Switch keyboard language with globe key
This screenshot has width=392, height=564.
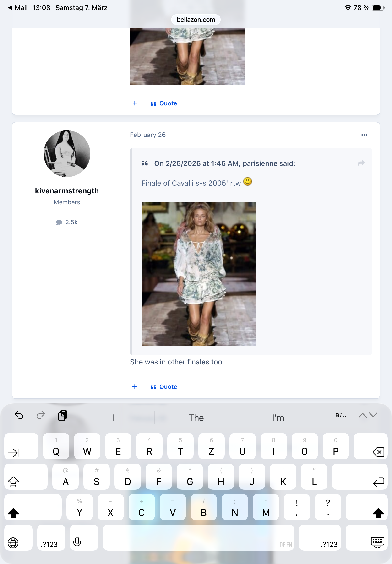pos(13,542)
